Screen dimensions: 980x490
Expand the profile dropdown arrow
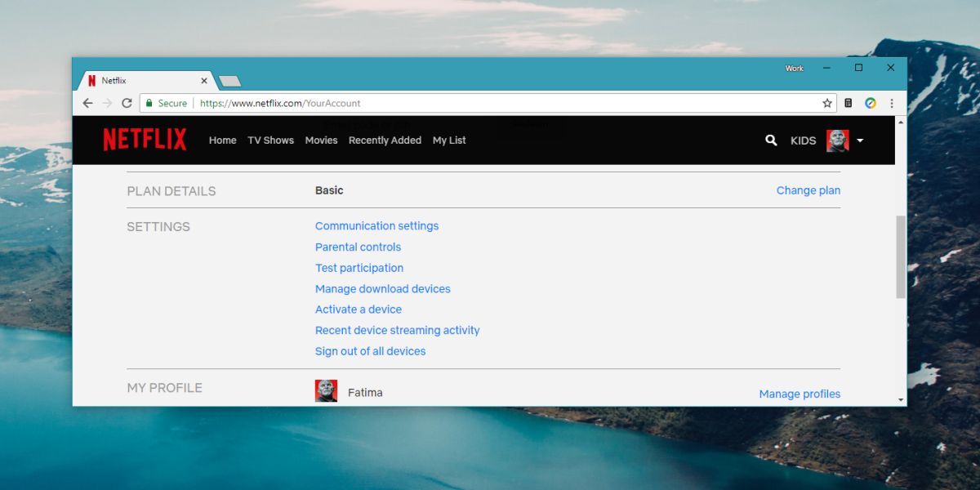pos(860,140)
